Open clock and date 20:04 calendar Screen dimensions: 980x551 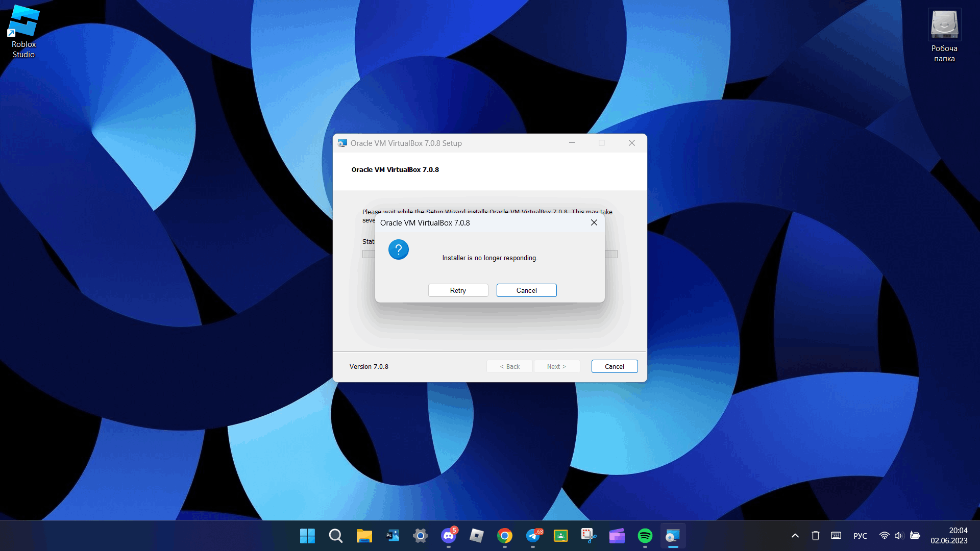coord(949,536)
